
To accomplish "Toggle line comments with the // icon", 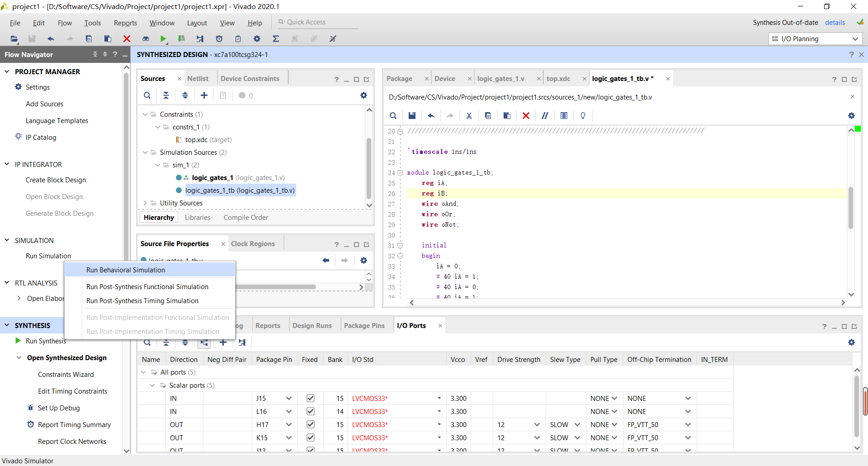I will click(x=545, y=116).
